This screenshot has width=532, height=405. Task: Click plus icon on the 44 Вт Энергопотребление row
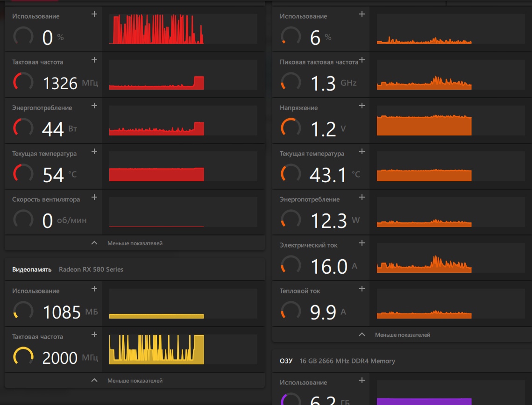pos(94,106)
